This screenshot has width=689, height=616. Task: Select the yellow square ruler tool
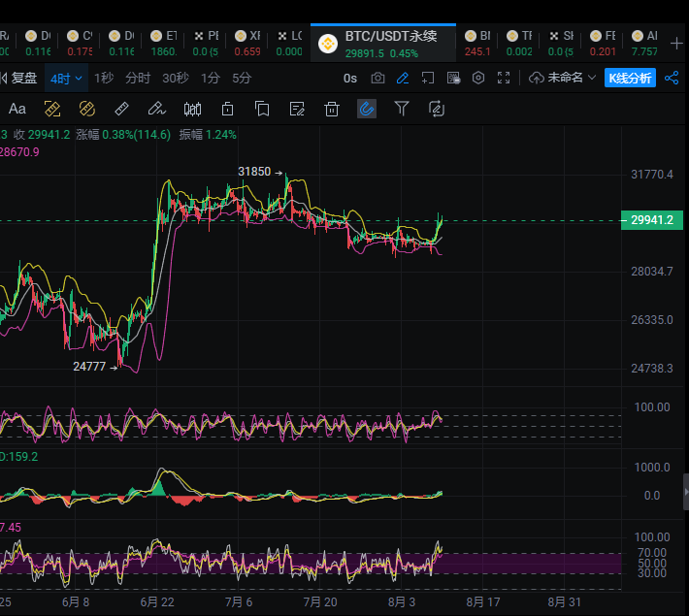[52, 109]
